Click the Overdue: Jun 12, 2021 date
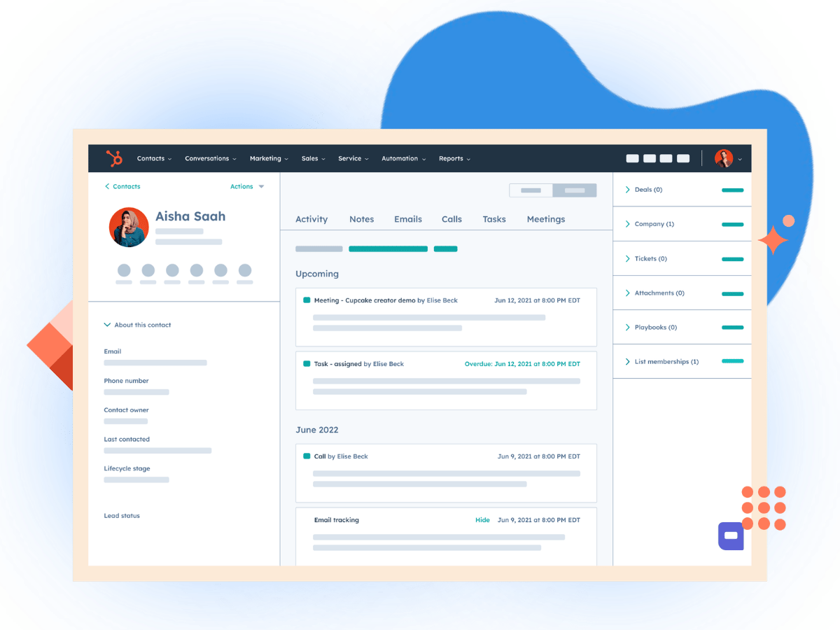Viewport: 840px width, 630px height. point(522,364)
